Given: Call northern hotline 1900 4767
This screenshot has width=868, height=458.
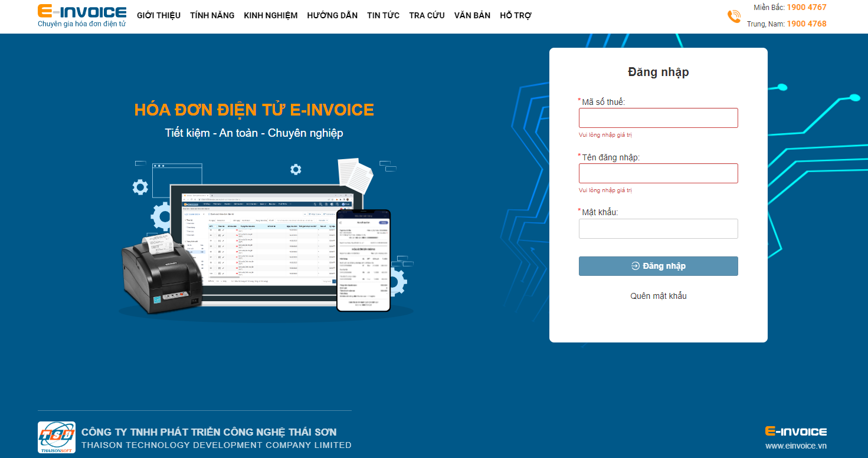Looking at the screenshot, I should 807,8.
